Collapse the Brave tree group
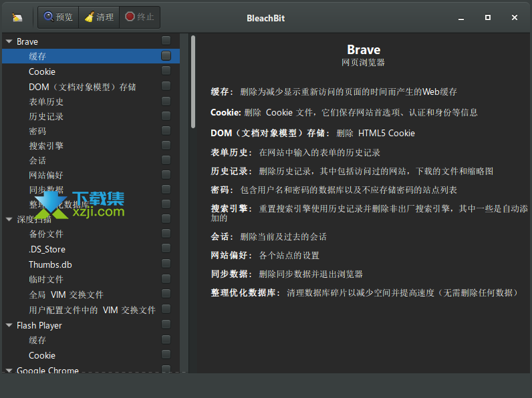Image resolution: width=532 pixels, height=398 pixels. pos(9,41)
